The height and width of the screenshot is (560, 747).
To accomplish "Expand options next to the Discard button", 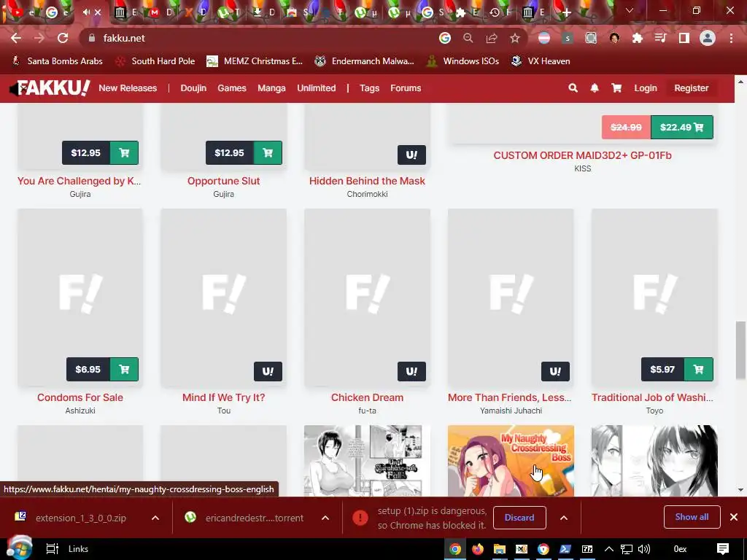I will pyautogui.click(x=564, y=518).
